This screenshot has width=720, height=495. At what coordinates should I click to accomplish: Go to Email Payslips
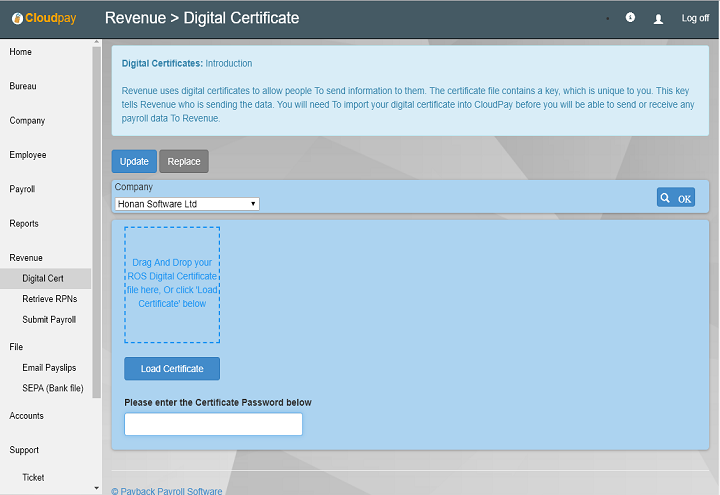[49, 368]
